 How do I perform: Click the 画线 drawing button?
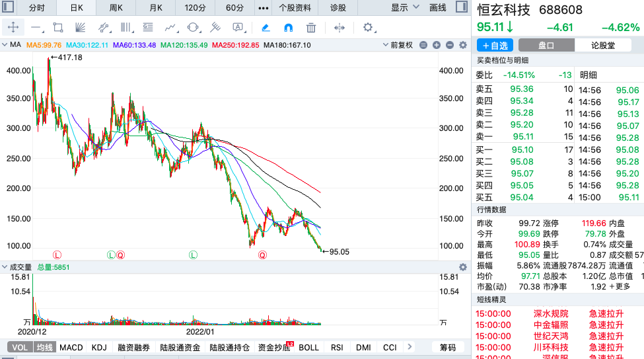(438, 7)
